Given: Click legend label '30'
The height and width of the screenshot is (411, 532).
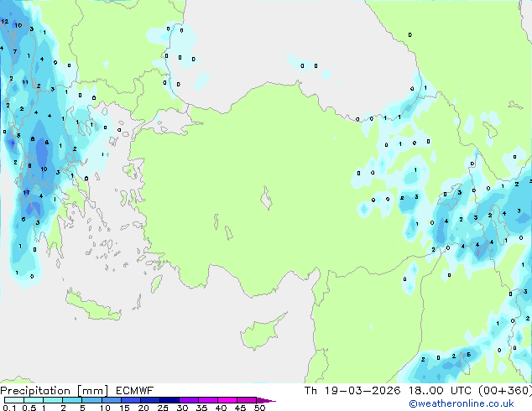Looking at the screenshot, I should 182,408.
